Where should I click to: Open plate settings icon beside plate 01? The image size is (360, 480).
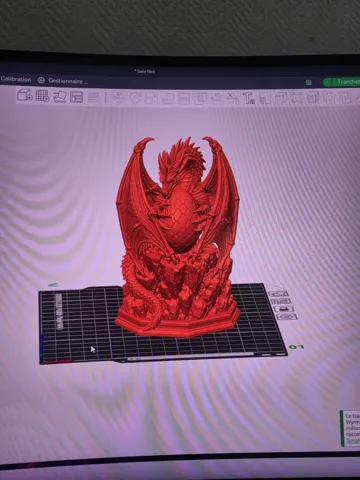(x=286, y=317)
